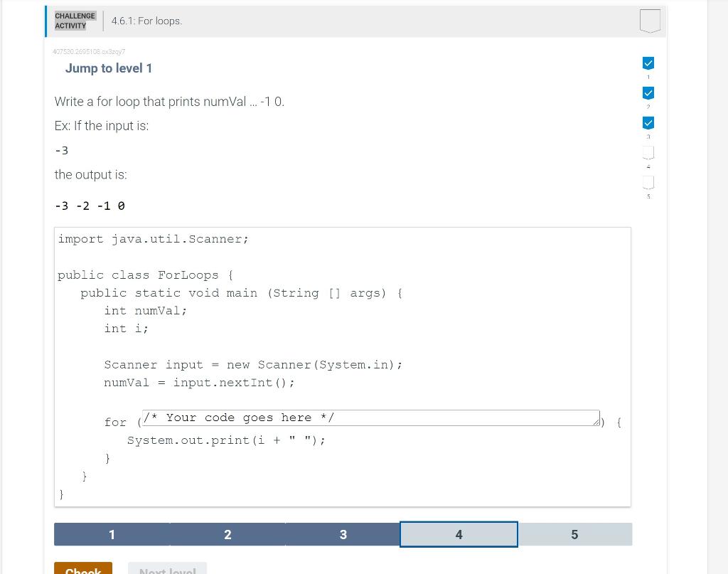Switch to level 2 in the progress bar
Viewport: 728px width, 574px height.
tap(227, 534)
